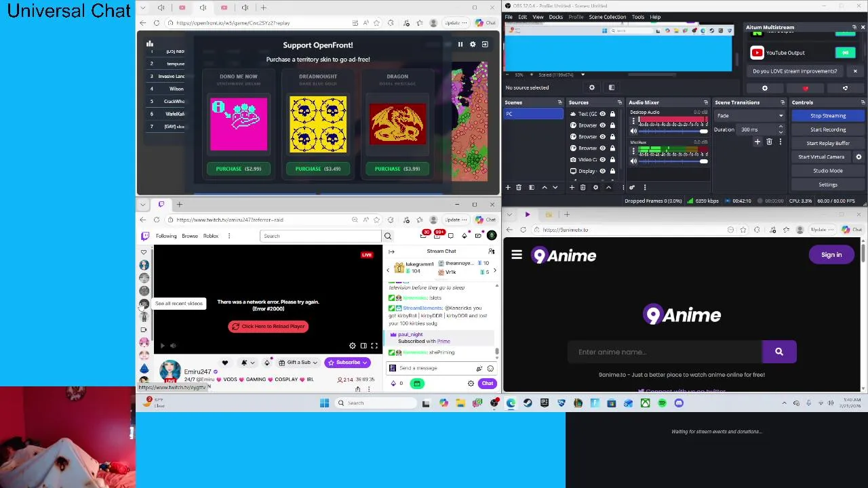The height and width of the screenshot is (488, 868).
Task: Open the OBS Scene Collection menu
Action: (x=608, y=17)
